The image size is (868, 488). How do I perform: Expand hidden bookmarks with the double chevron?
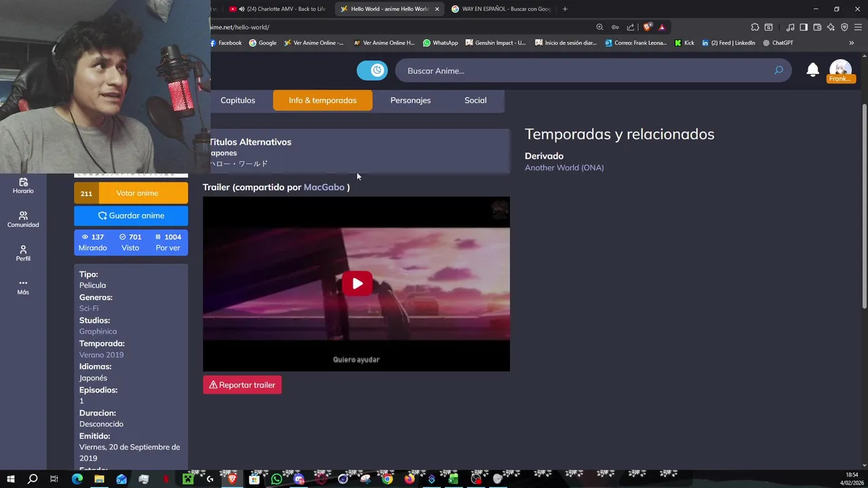[852, 43]
